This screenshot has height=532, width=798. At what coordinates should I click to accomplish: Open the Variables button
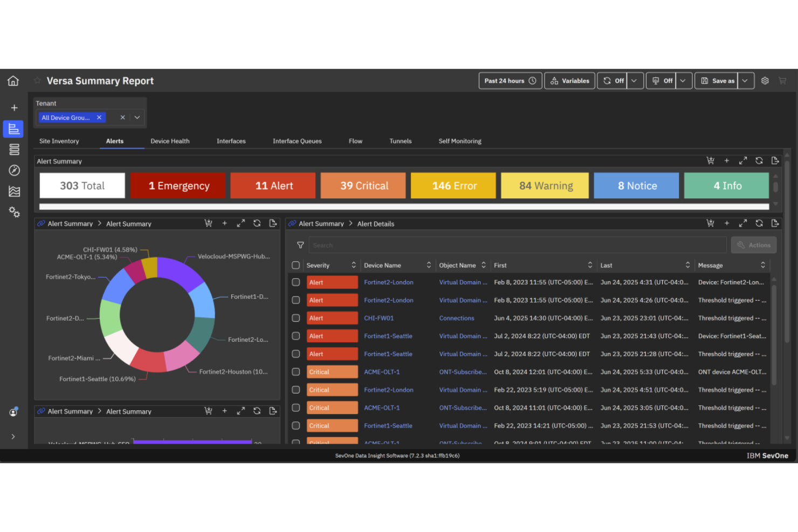pyautogui.click(x=570, y=81)
